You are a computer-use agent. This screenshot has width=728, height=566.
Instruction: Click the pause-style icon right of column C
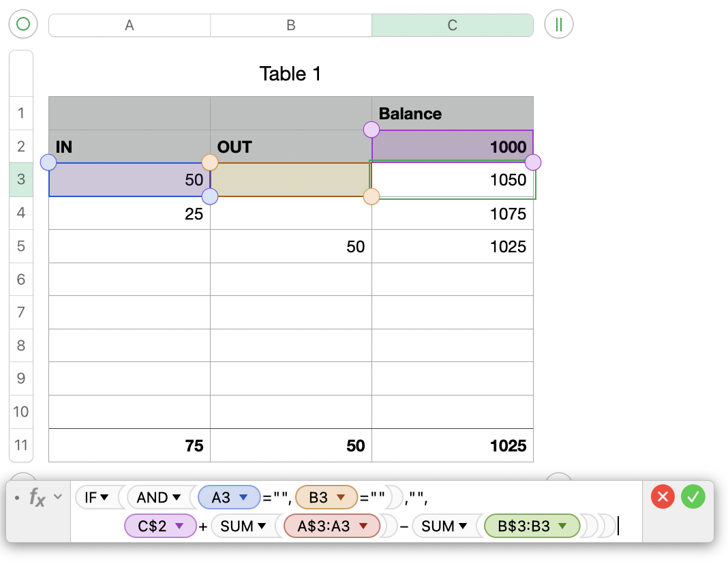[558, 25]
